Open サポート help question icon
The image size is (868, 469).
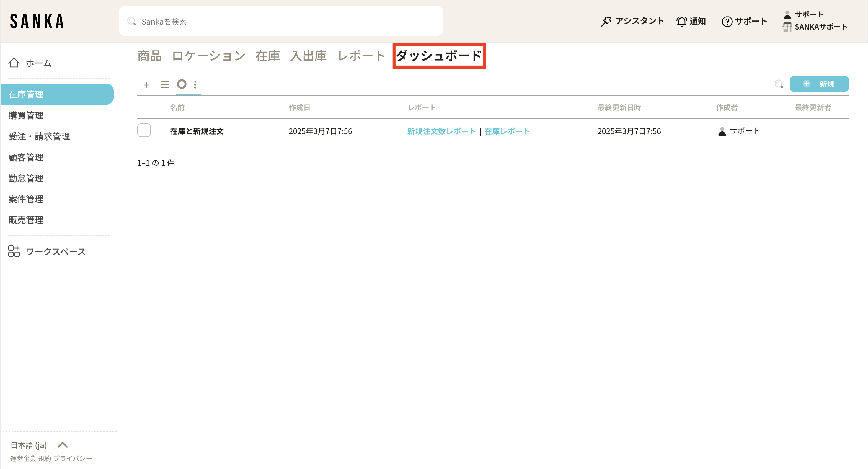point(727,22)
